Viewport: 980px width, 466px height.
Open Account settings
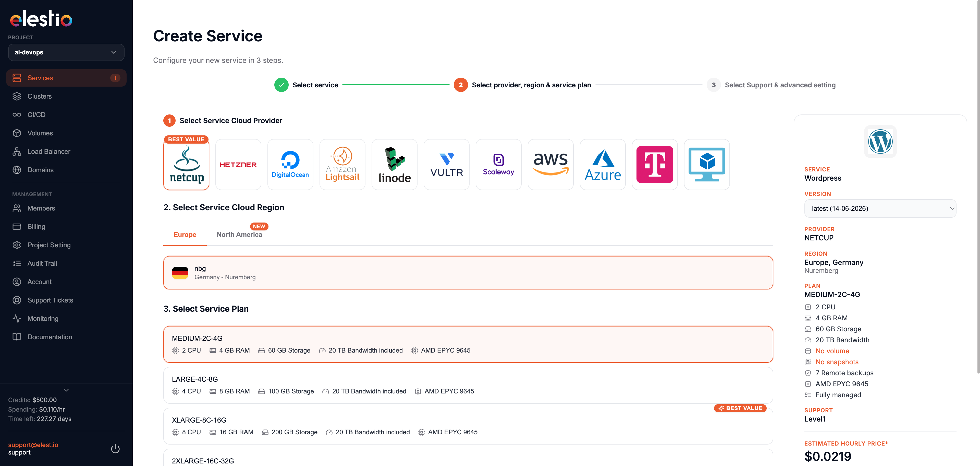pyautogui.click(x=66, y=282)
